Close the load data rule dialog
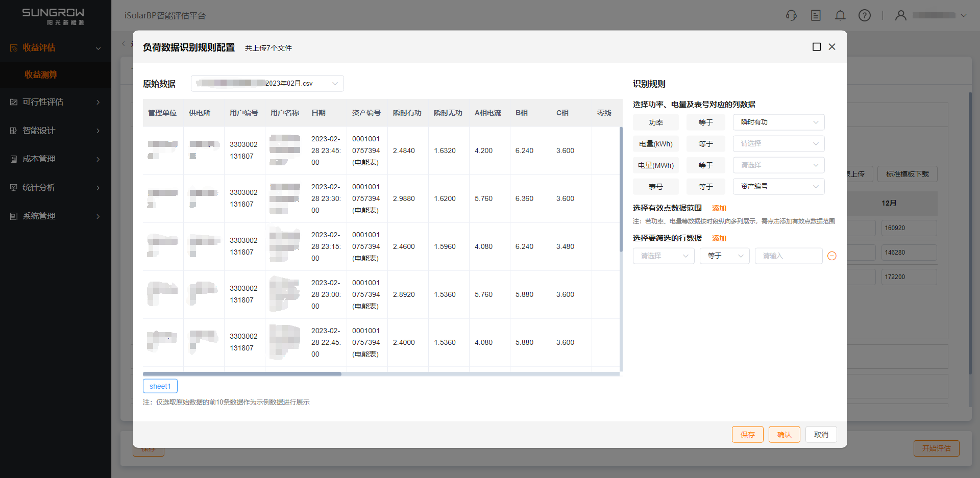The width and height of the screenshot is (980, 478). click(832, 47)
